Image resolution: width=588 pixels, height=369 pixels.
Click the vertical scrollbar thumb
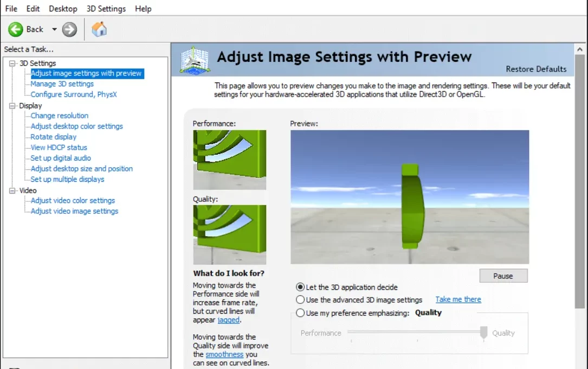coord(580,182)
